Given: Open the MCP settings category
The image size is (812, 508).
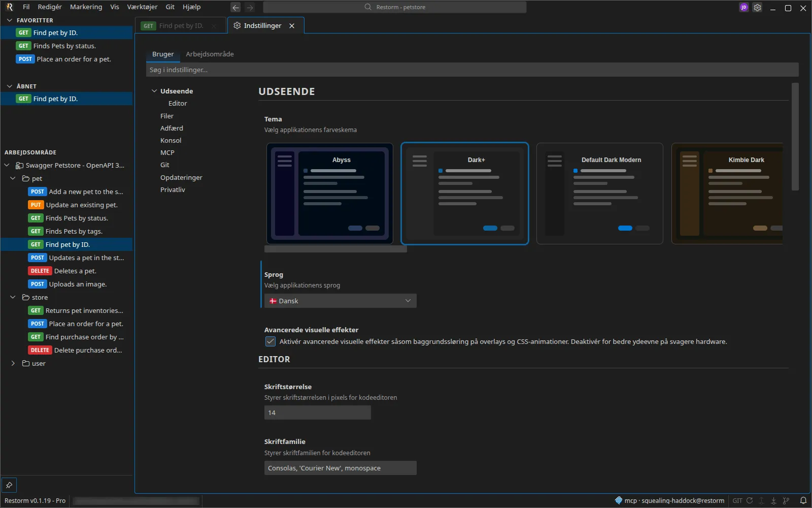Looking at the screenshot, I should tap(167, 152).
